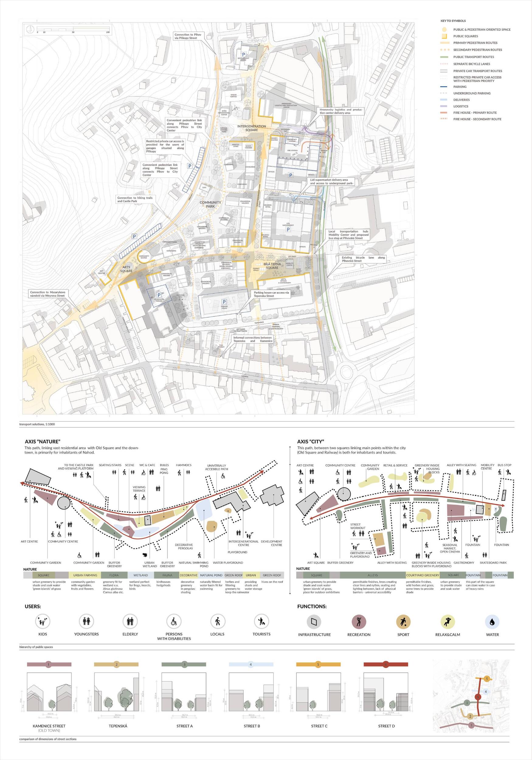Click the Relax&Calm function icon
This screenshot has width=532, height=760.
click(447, 622)
